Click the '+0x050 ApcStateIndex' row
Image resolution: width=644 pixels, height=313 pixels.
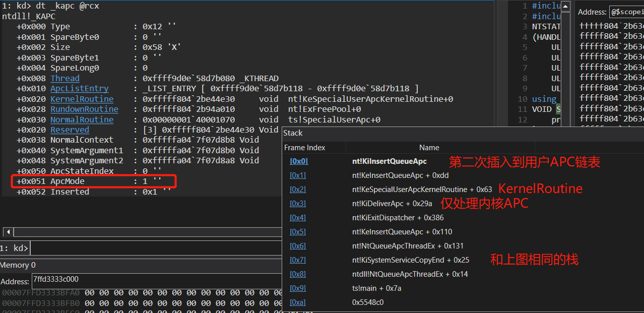(x=89, y=171)
